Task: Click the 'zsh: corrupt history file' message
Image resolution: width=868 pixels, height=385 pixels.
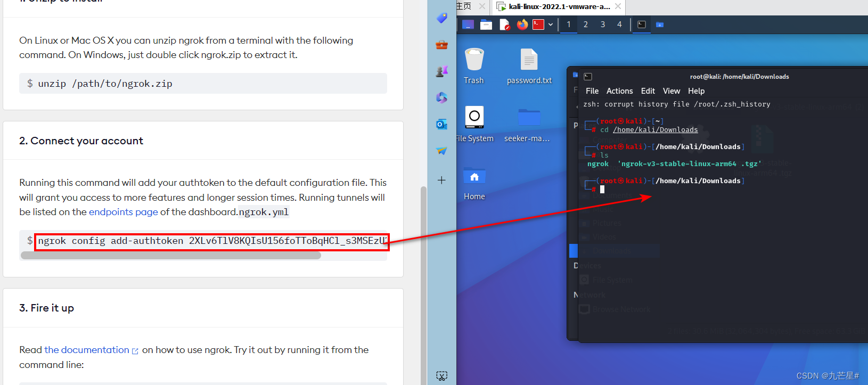Action: 677,104
